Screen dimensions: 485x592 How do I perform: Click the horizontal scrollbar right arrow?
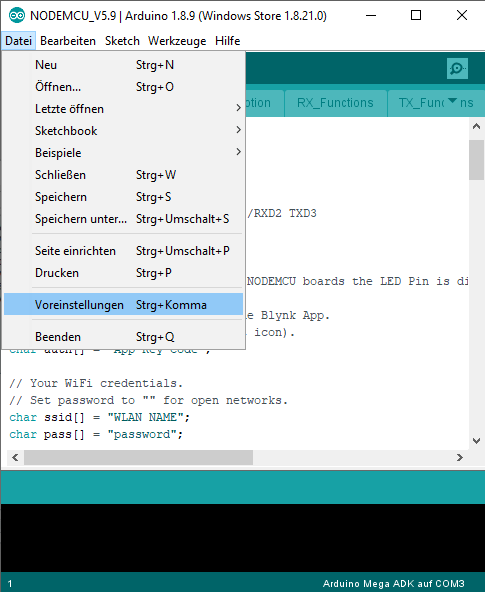coord(460,458)
